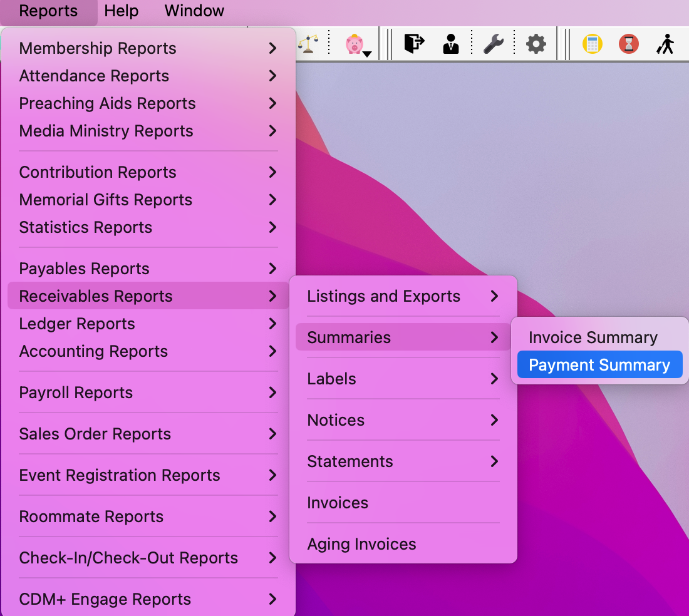Viewport: 689px width, 616px height.
Task: Expand the Membership Reports submenu arrow
Action: click(272, 48)
